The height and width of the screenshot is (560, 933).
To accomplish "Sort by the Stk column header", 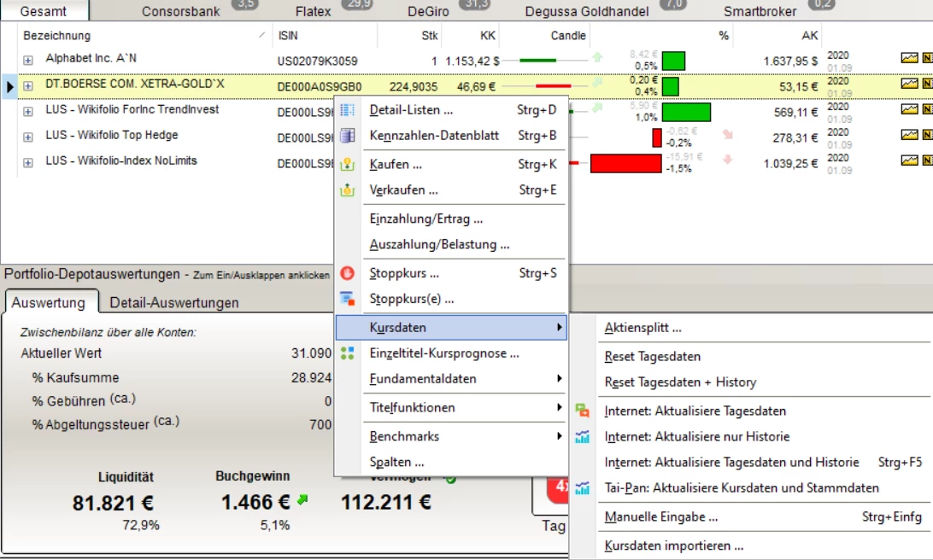I will [x=410, y=36].
